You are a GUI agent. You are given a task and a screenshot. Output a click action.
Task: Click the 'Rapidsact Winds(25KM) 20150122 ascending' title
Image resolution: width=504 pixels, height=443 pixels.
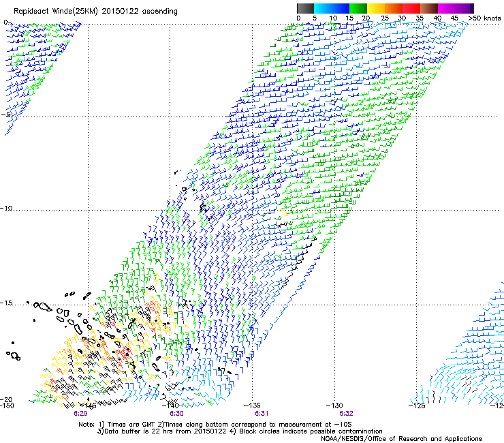95,12
